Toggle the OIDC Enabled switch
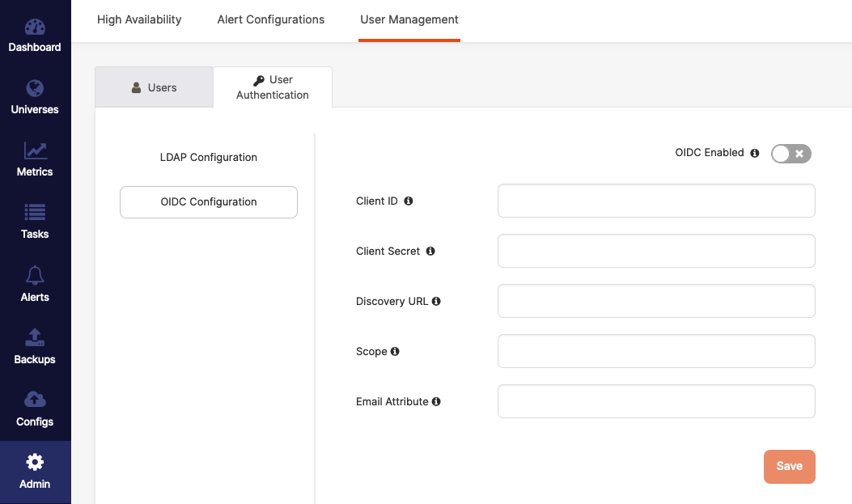The height and width of the screenshot is (504, 852). point(791,154)
